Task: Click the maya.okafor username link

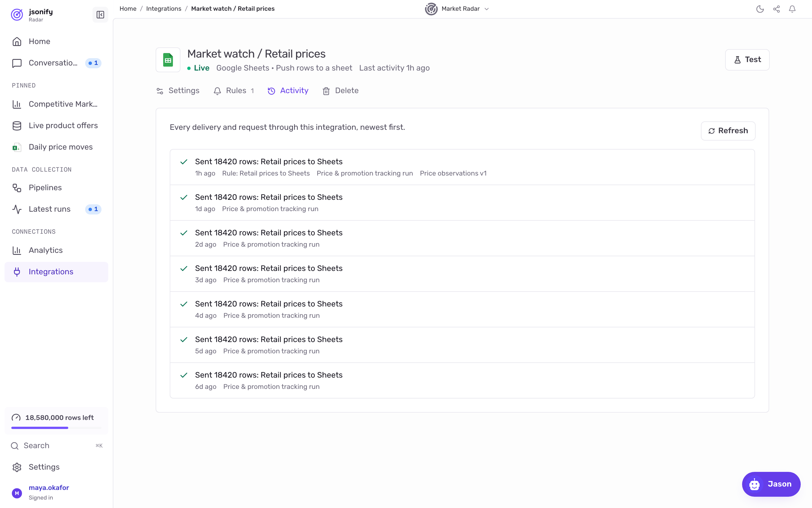Action: (x=49, y=487)
